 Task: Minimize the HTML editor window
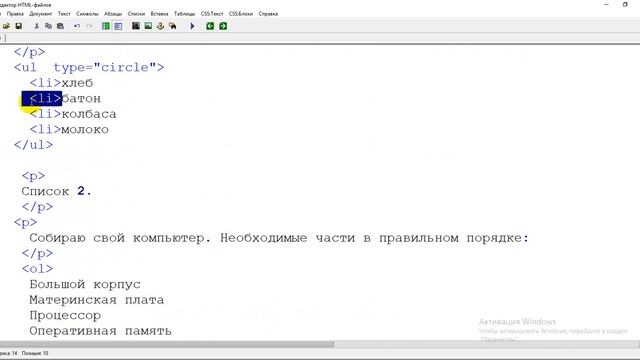tap(606, 4)
